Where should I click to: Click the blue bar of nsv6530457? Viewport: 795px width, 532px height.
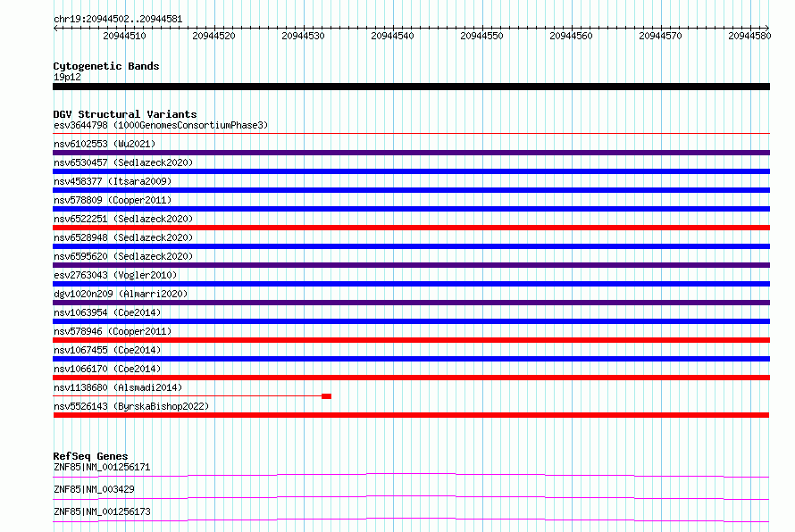pyautogui.click(x=411, y=171)
